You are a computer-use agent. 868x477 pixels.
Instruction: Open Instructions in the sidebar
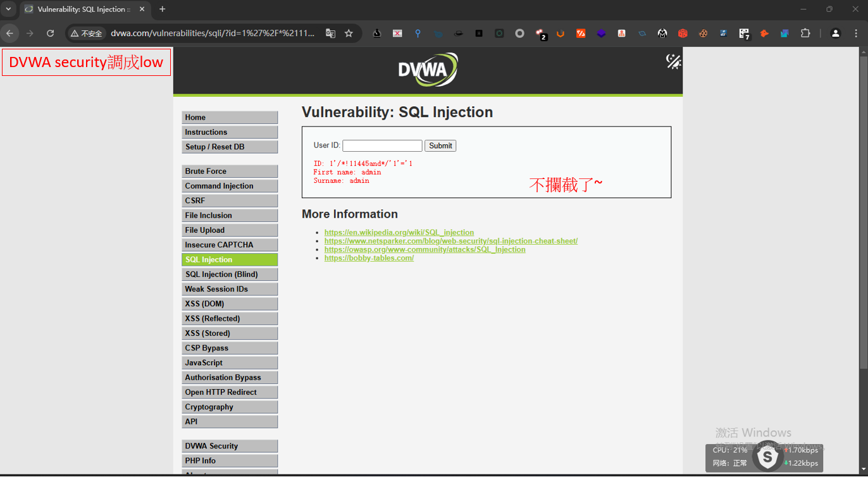point(230,132)
